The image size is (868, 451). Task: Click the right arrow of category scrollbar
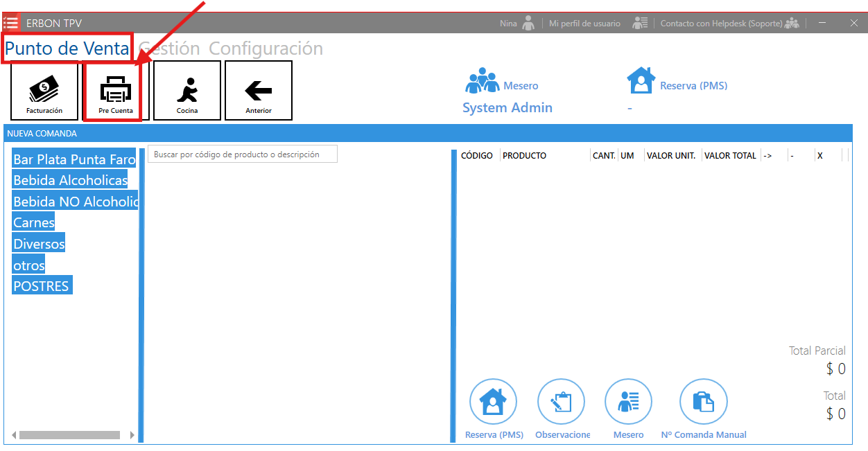click(x=132, y=435)
